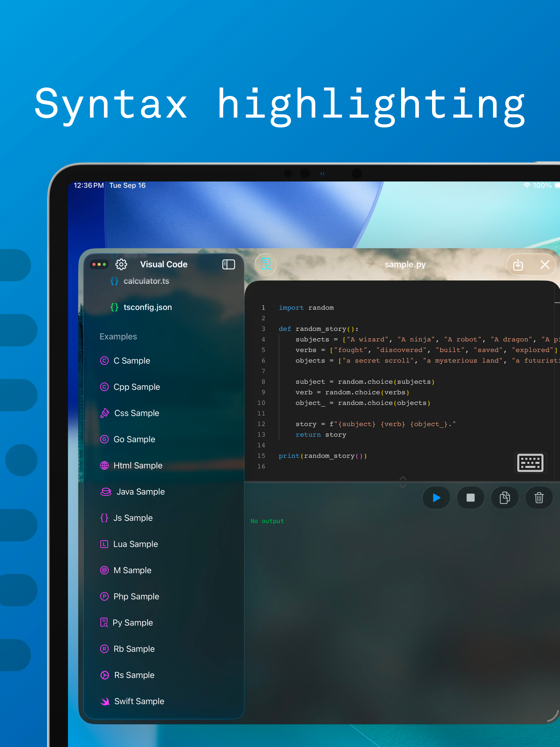Open the settings gear in sidebar

coord(121,264)
